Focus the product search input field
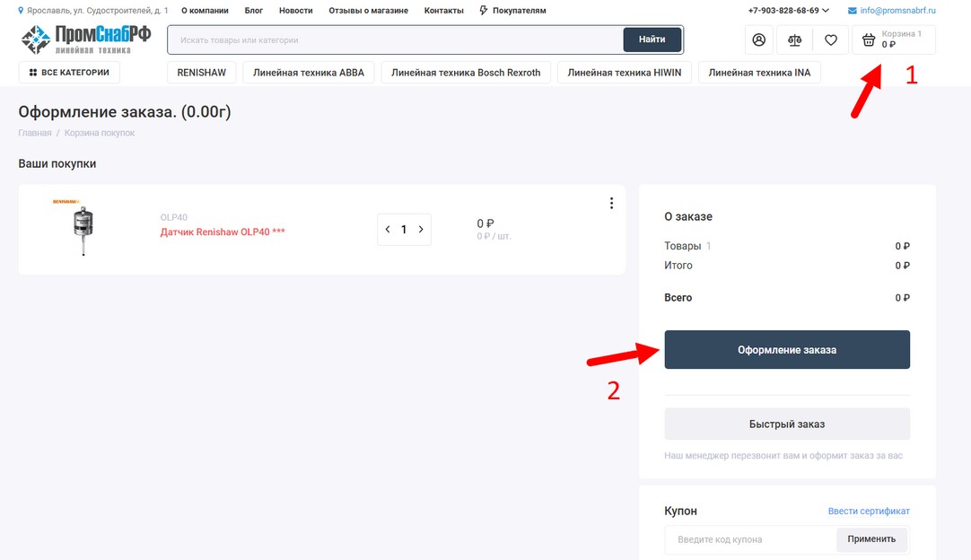Viewport: 971px width, 560px height. point(397,39)
